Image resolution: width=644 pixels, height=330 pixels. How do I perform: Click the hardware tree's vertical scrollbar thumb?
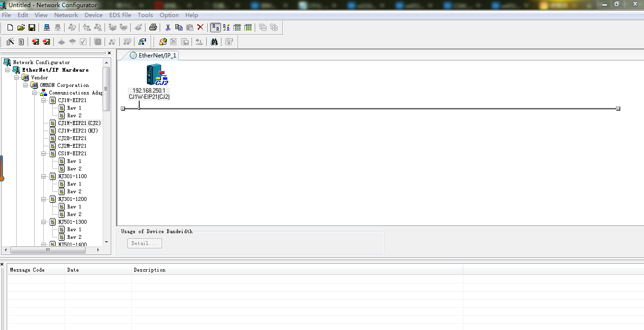pos(106,88)
